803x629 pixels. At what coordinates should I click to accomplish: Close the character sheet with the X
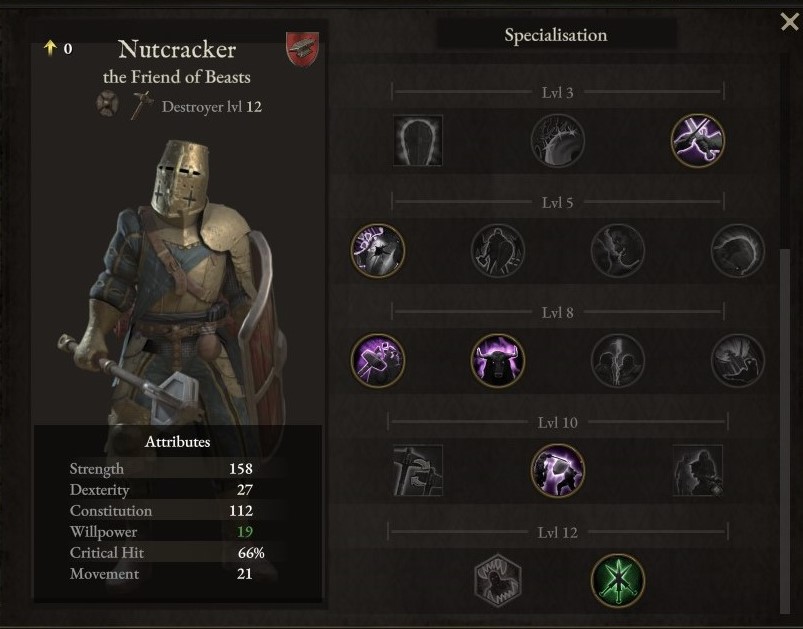click(x=789, y=22)
